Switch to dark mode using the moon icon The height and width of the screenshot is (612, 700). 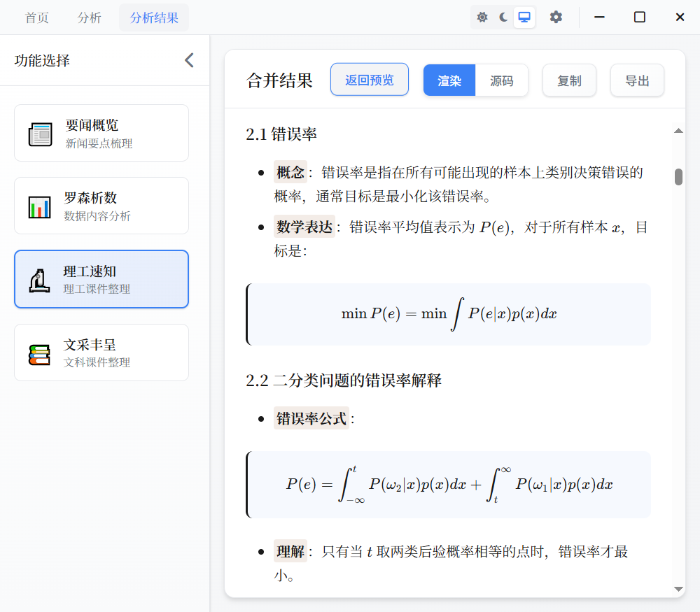[503, 17]
